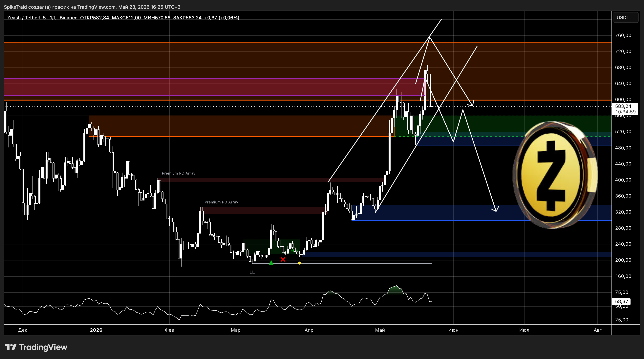Open the USDT currency selector
Image resolution: width=644 pixels, height=359 pixels.
point(626,17)
